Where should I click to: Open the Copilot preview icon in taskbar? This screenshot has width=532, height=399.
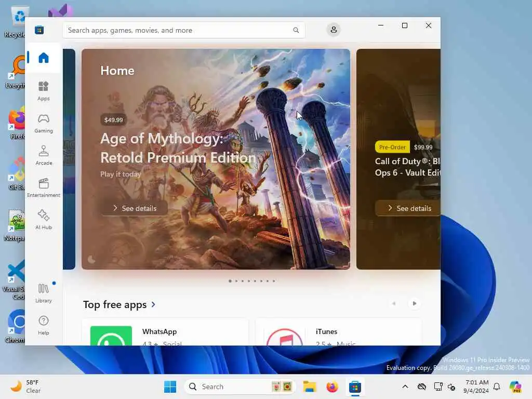[515, 387]
